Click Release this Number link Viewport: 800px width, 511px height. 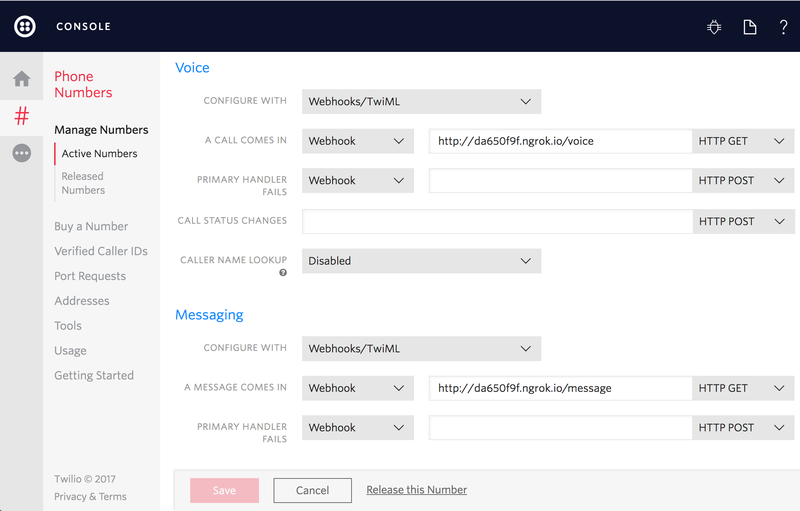point(416,490)
